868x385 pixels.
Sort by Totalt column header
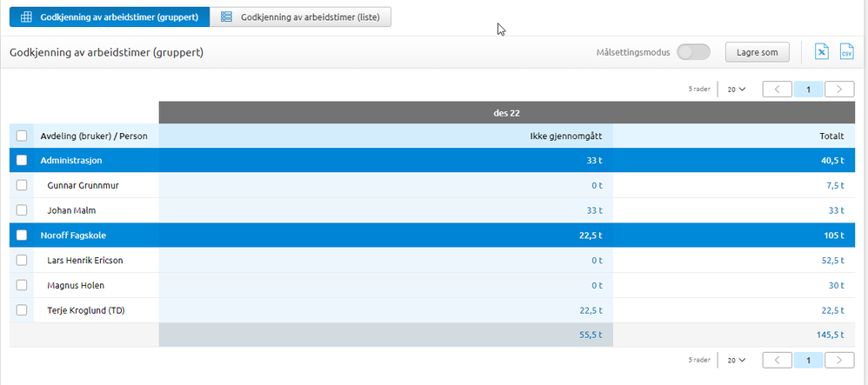click(x=831, y=136)
